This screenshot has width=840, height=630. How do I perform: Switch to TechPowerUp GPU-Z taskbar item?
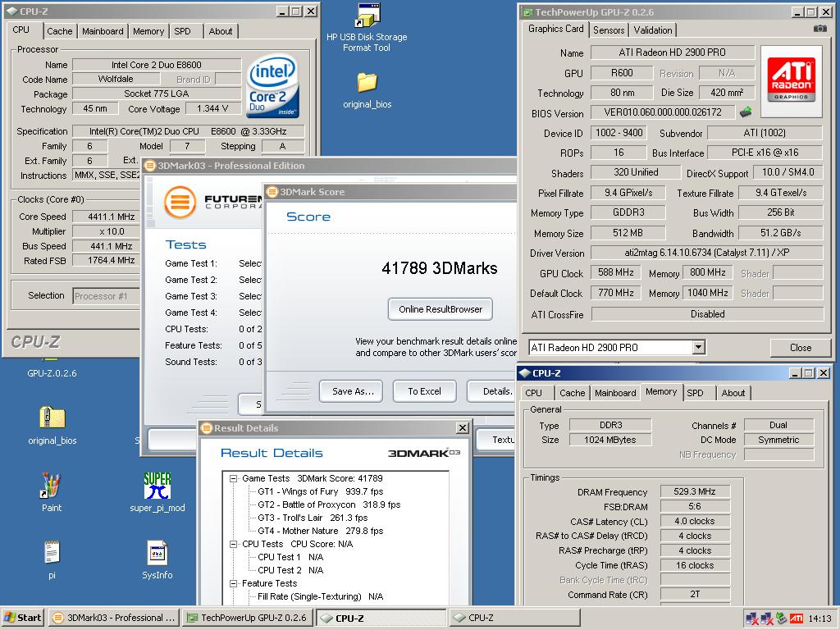click(247, 618)
